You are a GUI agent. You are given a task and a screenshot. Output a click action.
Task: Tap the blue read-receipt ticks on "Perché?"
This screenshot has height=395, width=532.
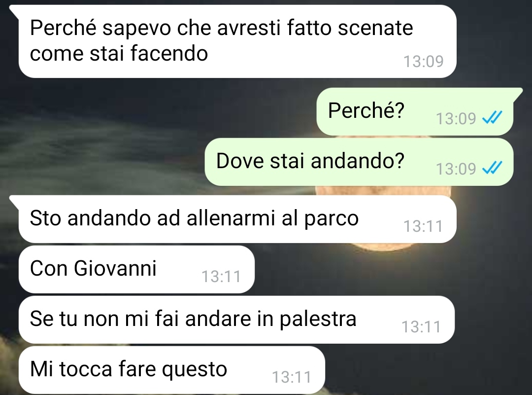(492, 118)
